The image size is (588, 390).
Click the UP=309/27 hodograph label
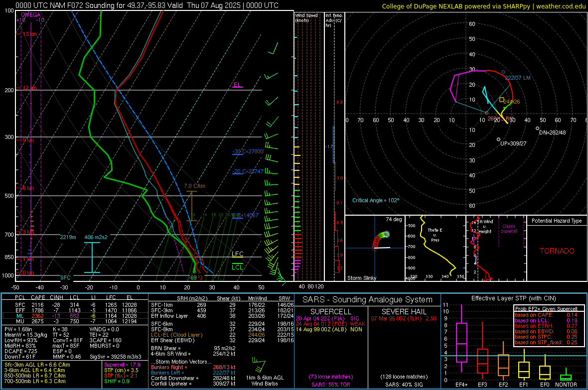[513, 143]
